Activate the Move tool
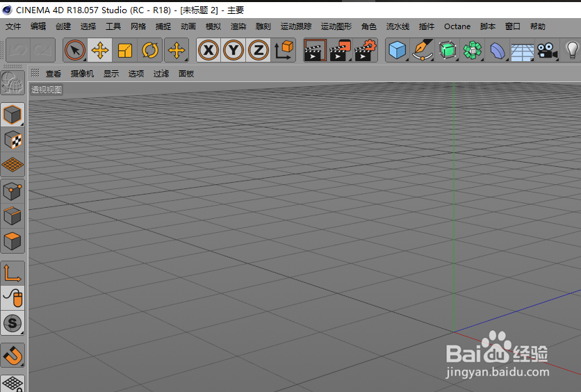Screen dimensions: 581x392 [99, 50]
